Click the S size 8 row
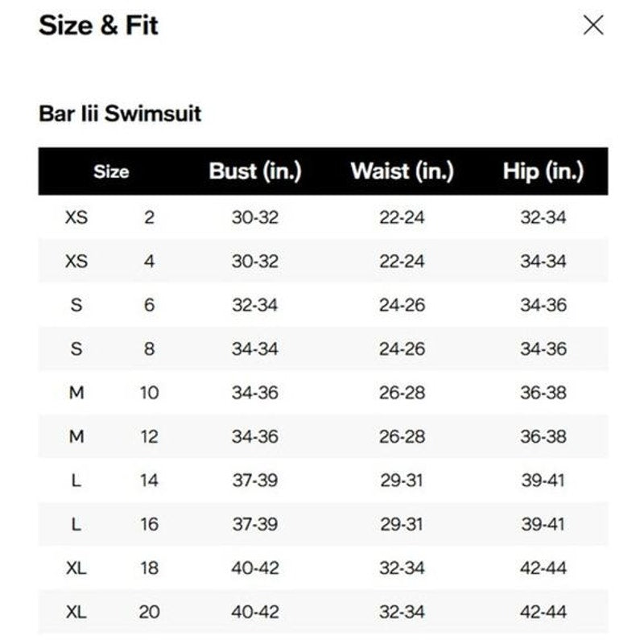This screenshot has width=644, height=644. click(322, 349)
